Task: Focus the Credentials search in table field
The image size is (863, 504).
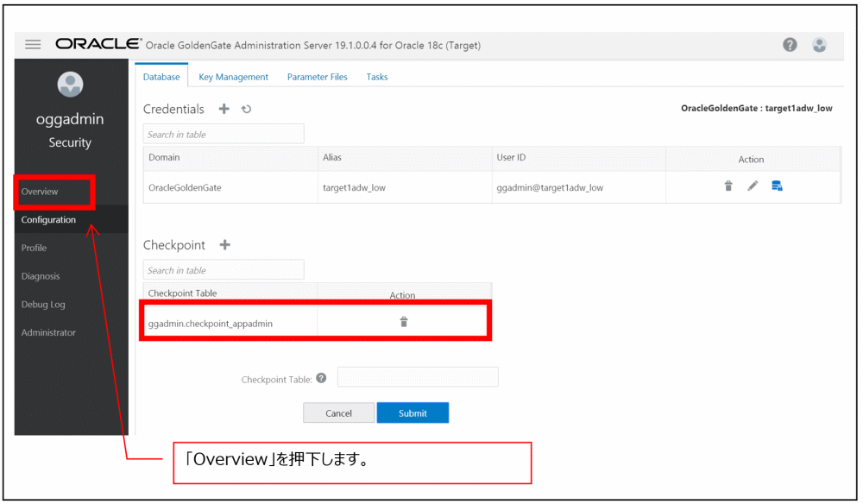Action: coord(224,134)
